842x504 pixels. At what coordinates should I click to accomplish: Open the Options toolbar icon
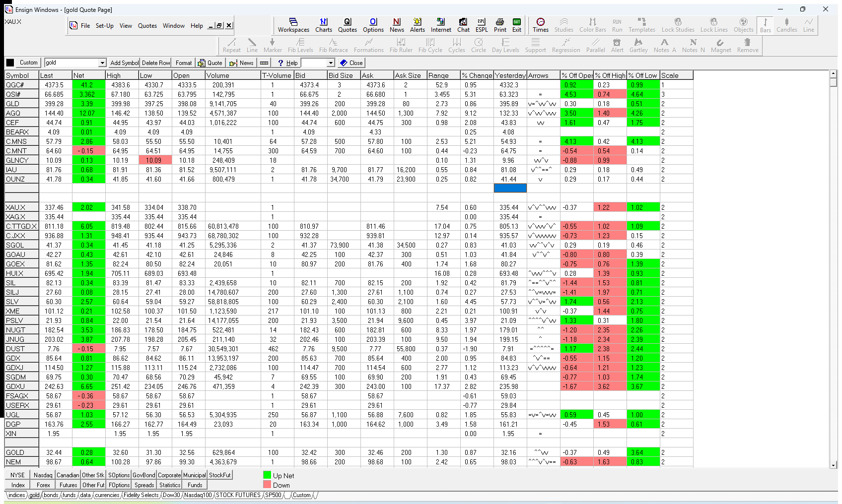373,25
